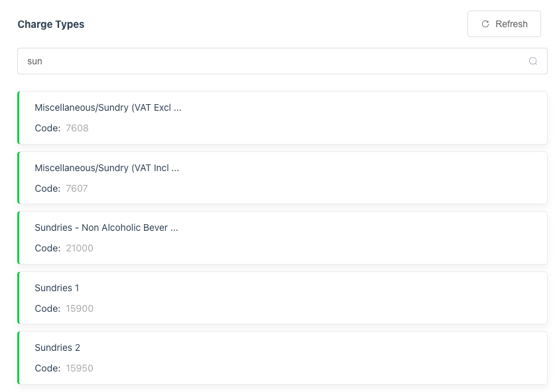Image resolution: width=559 pixels, height=392 pixels.
Task: Click inside the search input field
Action: 265,61
